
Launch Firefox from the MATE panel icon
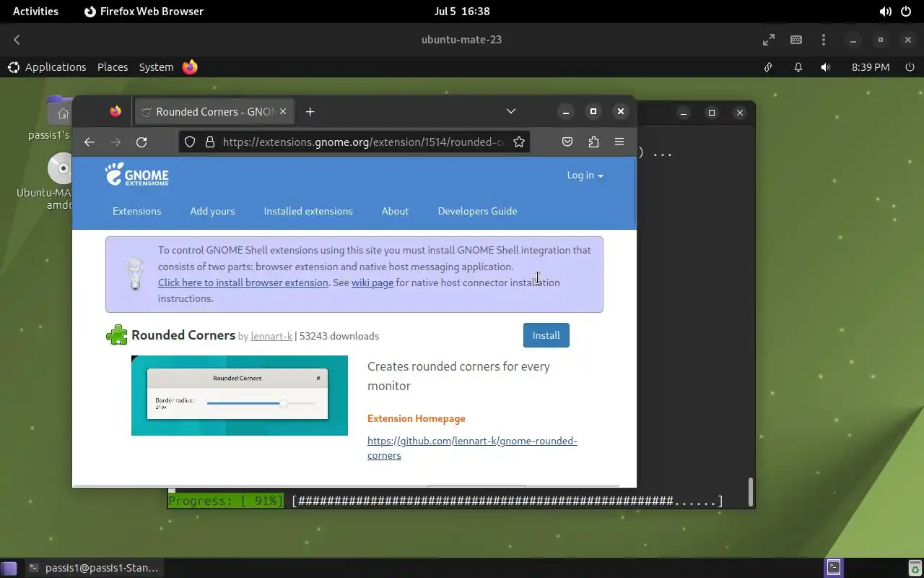click(x=190, y=67)
